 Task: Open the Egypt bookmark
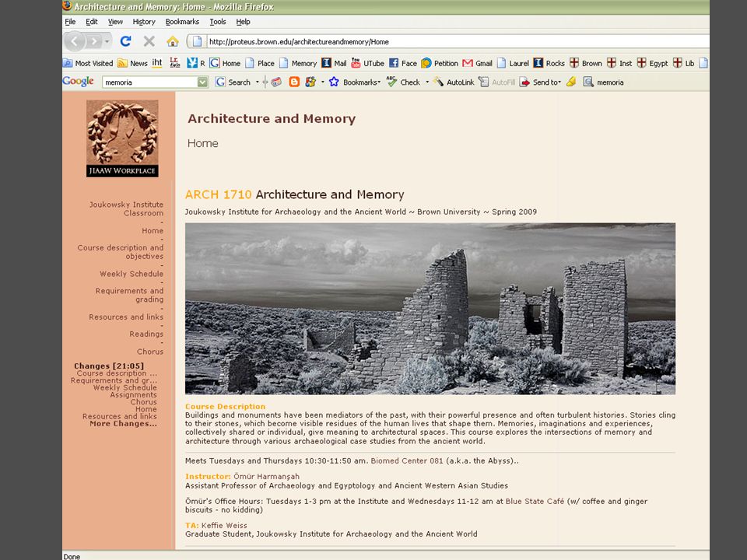click(652, 63)
